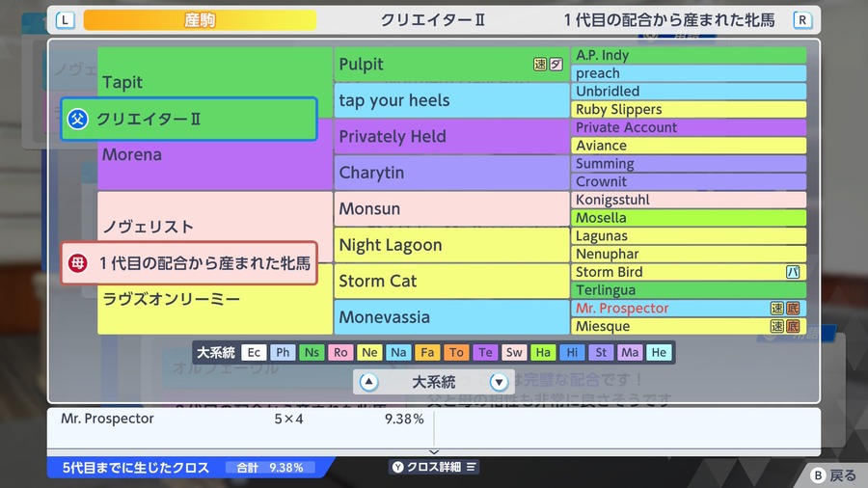Expand cross list with the bottom chevron

[x=434, y=452]
